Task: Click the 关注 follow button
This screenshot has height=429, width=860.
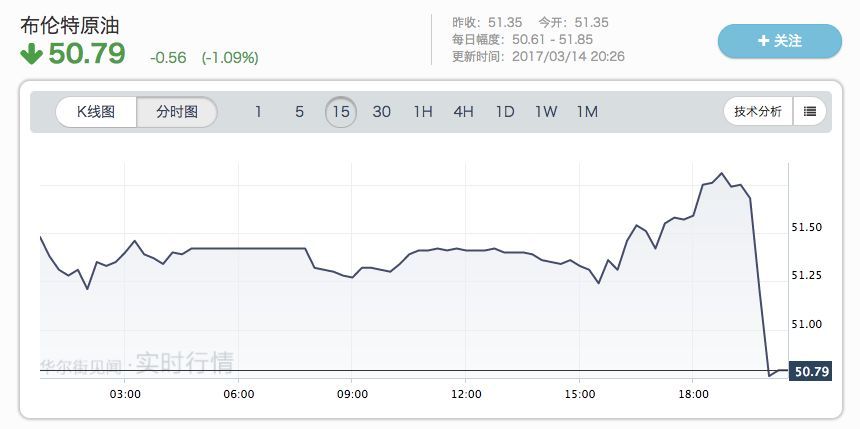Action: click(780, 41)
